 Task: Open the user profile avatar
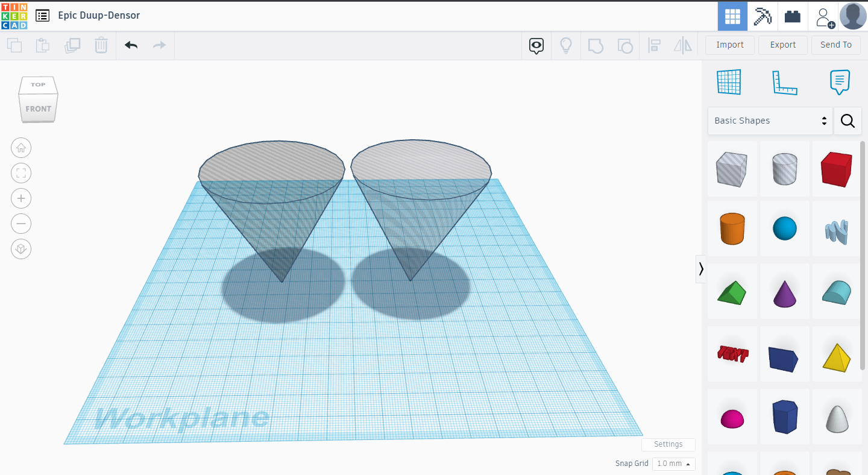coord(853,16)
